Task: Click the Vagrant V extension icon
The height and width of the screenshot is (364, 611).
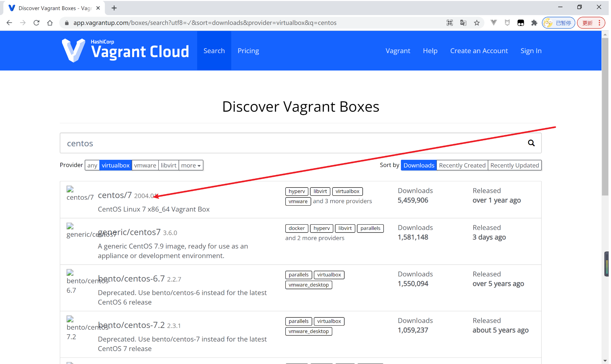Action: pyautogui.click(x=494, y=23)
